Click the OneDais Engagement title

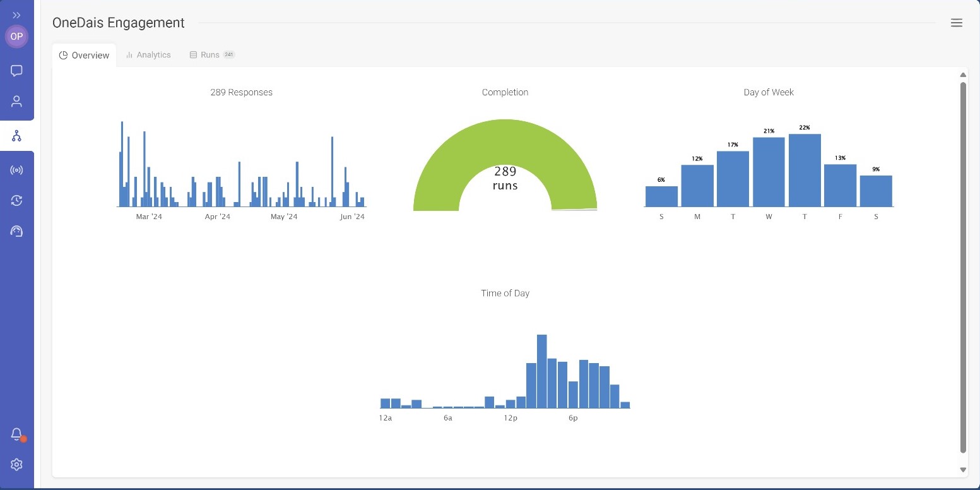[118, 23]
